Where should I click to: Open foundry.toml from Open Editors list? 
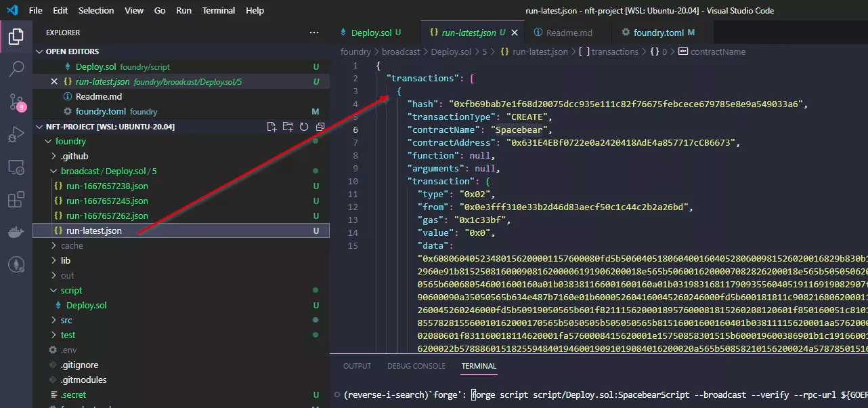(181, 111)
